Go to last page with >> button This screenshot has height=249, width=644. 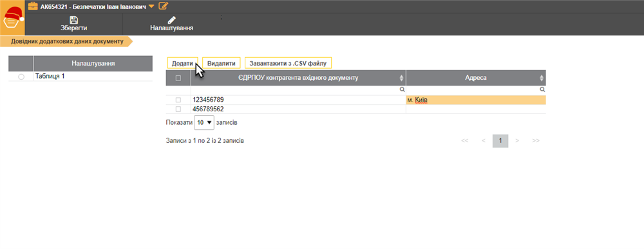point(536,141)
